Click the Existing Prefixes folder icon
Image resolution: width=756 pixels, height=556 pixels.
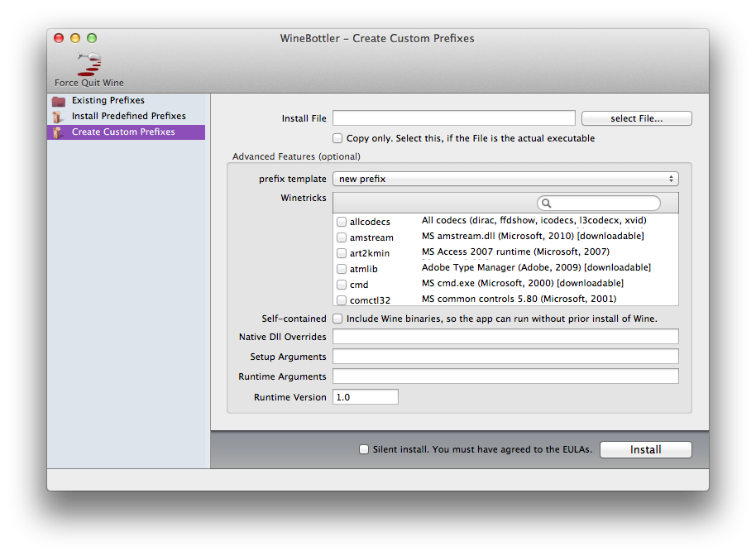(x=59, y=101)
